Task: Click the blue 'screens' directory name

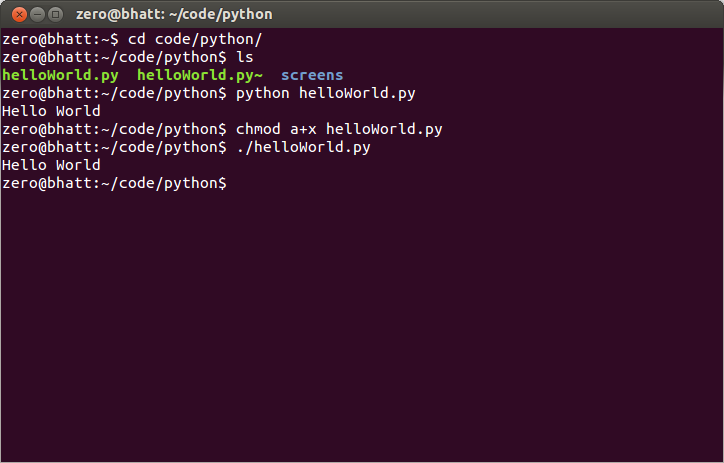Action: click(x=312, y=75)
